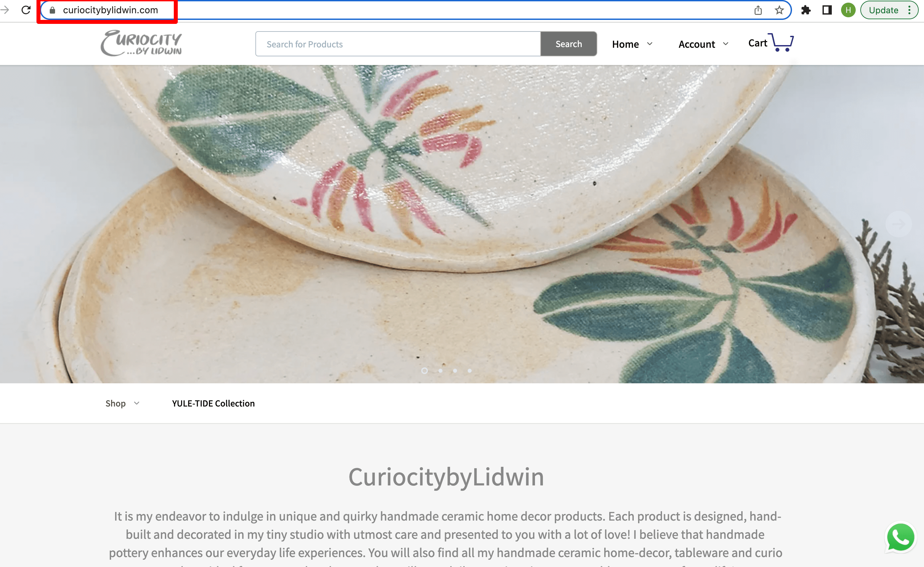The image size is (924, 567).
Task: Open the YULE-TIDE Collection menu item
Action: [x=213, y=403]
